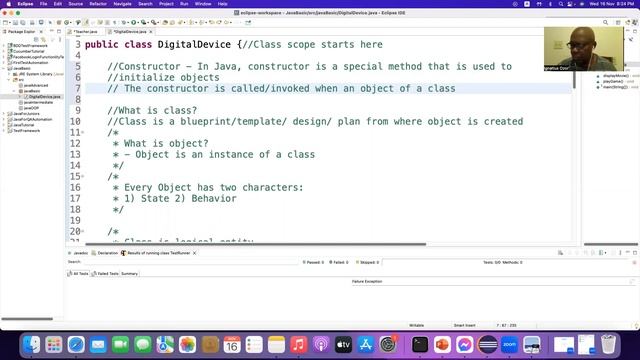This screenshot has height=360, width=640.
Task: Click the 'Smart Insert' status bar entry
Action: point(464,326)
